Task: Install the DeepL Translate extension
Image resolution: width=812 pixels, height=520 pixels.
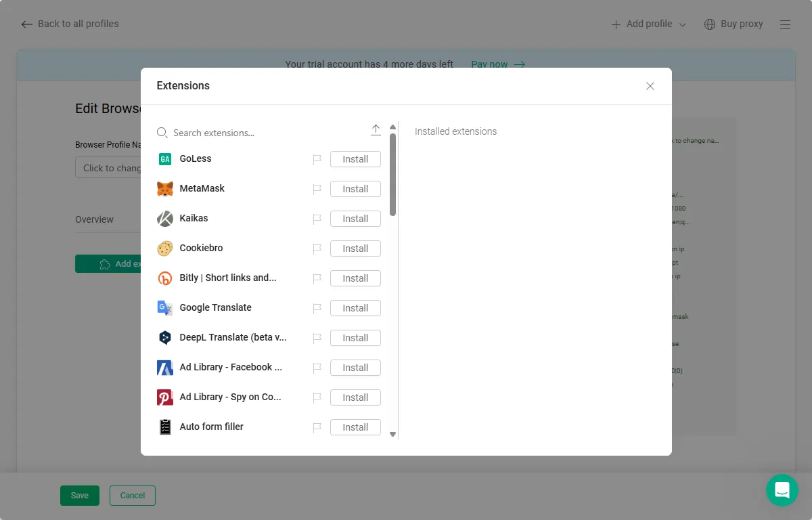Action: (x=355, y=338)
